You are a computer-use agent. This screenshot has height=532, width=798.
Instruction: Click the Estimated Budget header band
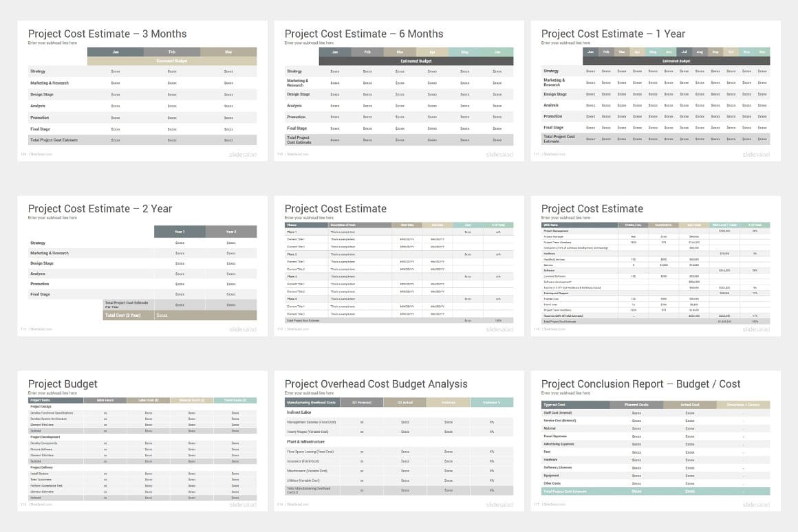click(x=171, y=61)
